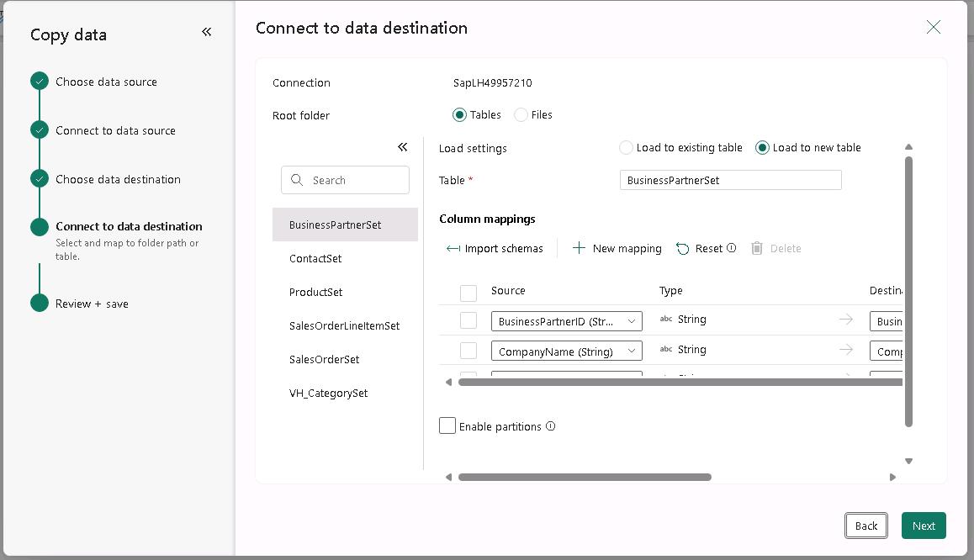974x560 pixels.
Task: Collapse the table list pane
Action: tap(402, 147)
